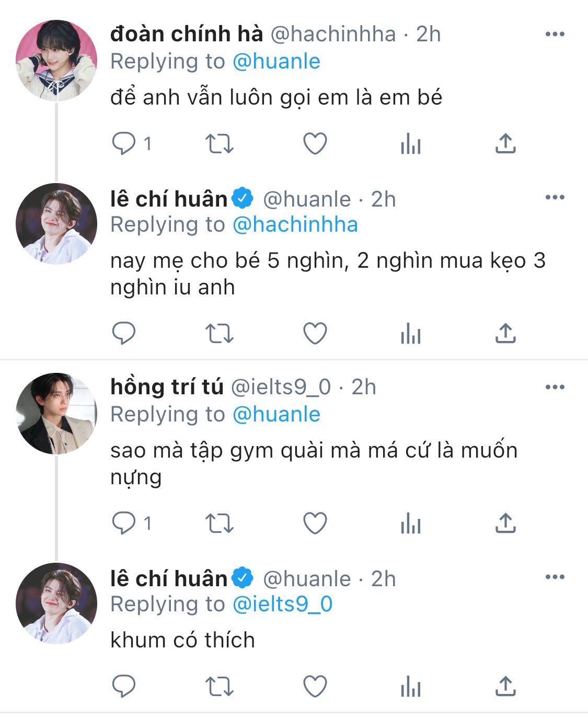Share the 'khum có thích' tweet
Image resolution: width=588 pixels, height=718 pixels.
(505, 687)
